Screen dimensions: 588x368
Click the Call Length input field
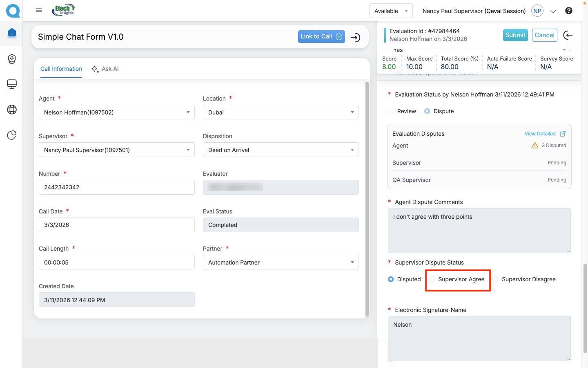click(116, 263)
